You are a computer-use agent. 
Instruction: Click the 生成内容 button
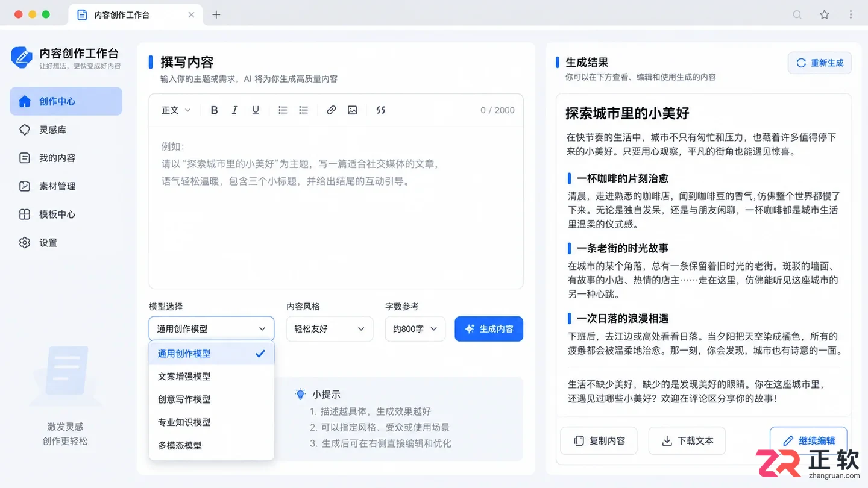point(489,329)
